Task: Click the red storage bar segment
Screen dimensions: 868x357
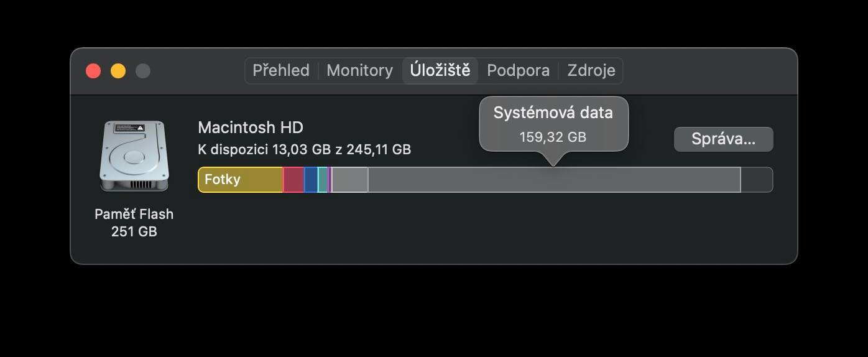Action: pos(293,180)
